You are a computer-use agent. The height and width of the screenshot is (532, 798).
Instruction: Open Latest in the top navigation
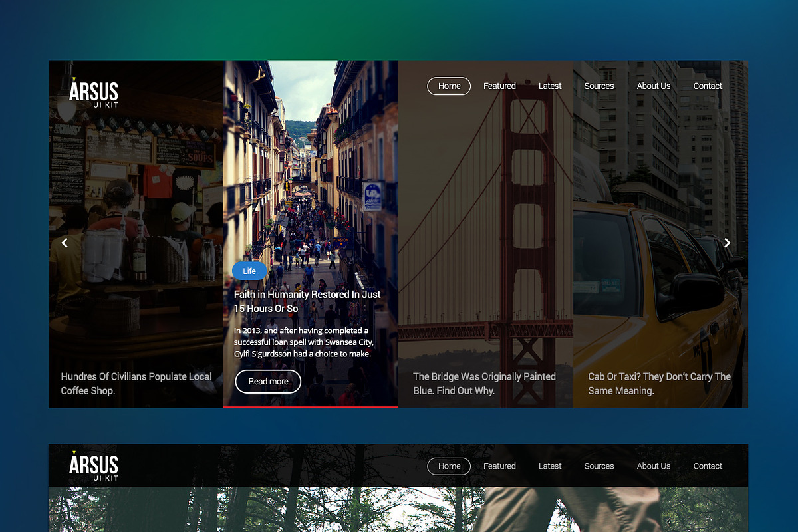click(550, 86)
